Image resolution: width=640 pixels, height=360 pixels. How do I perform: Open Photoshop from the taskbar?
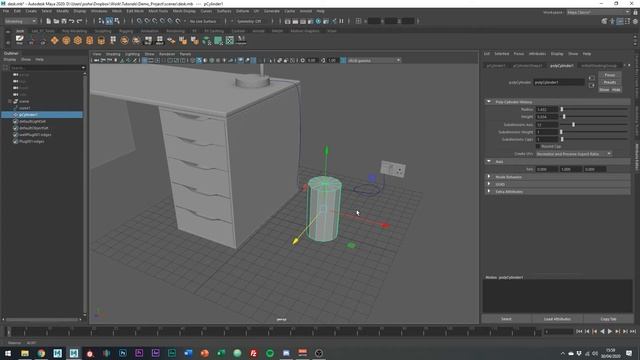coord(122,353)
